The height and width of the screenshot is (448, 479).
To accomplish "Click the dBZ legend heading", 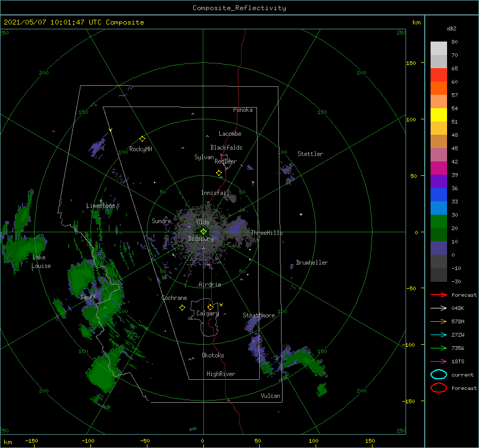I will click(x=451, y=29).
